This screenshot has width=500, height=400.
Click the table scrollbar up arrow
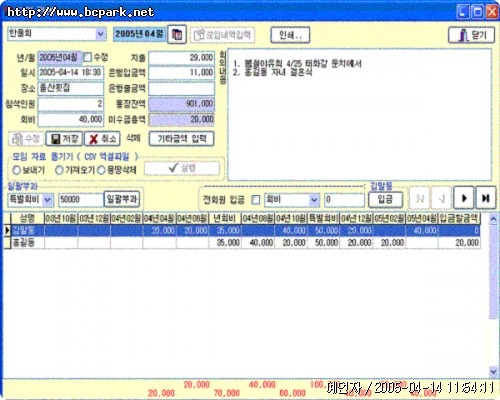pos(493,219)
